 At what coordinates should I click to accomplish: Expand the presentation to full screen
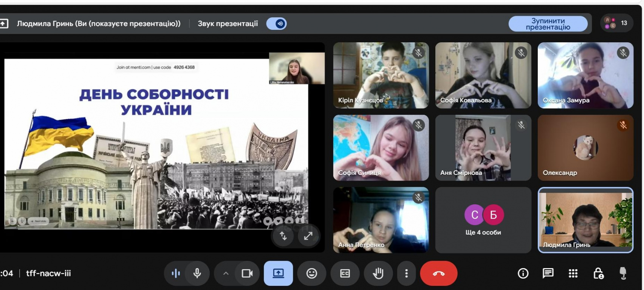[x=308, y=236]
